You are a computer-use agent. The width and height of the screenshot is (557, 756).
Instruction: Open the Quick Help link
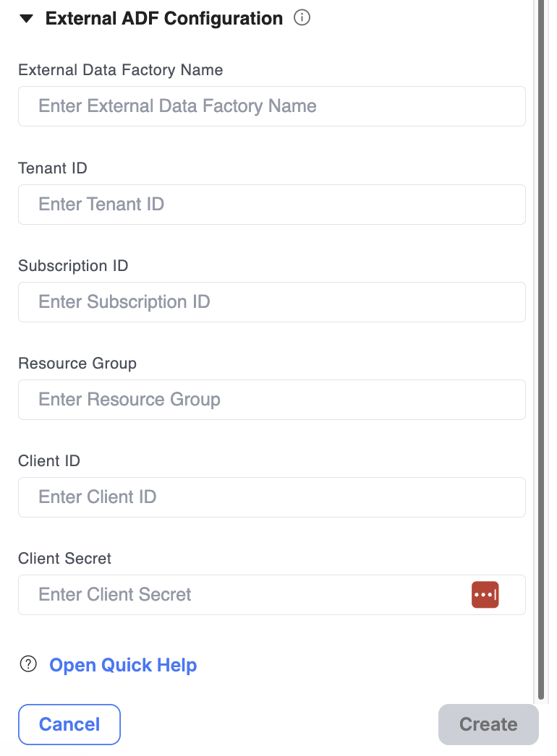(123, 665)
